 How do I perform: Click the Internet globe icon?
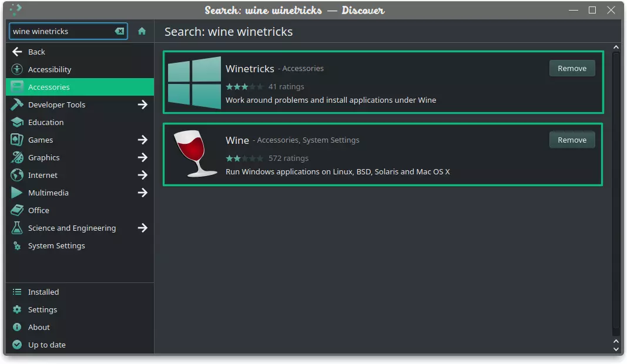pyautogui.click(x=17, y=174)
